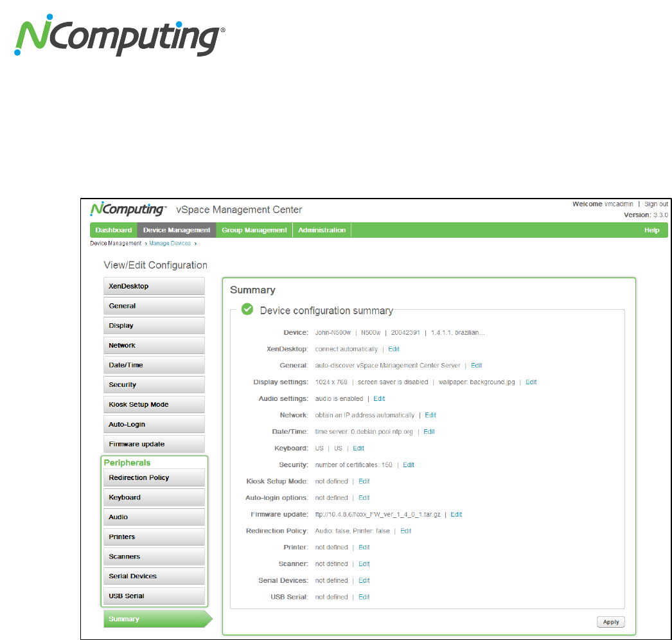
Task: Edit the Network row
Action: tap(430, 415)
